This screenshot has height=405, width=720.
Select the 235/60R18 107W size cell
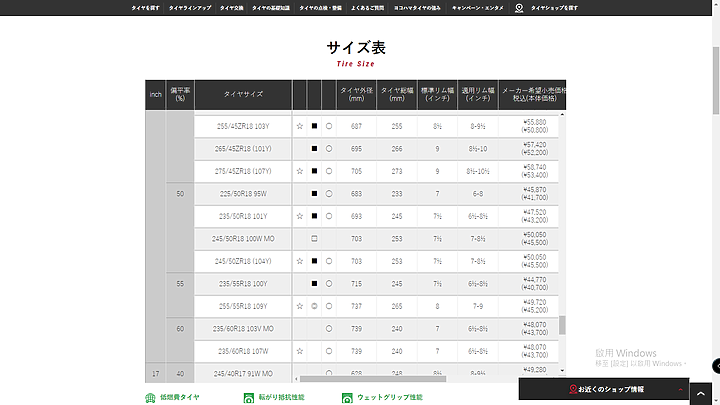[x=243, y=351]
